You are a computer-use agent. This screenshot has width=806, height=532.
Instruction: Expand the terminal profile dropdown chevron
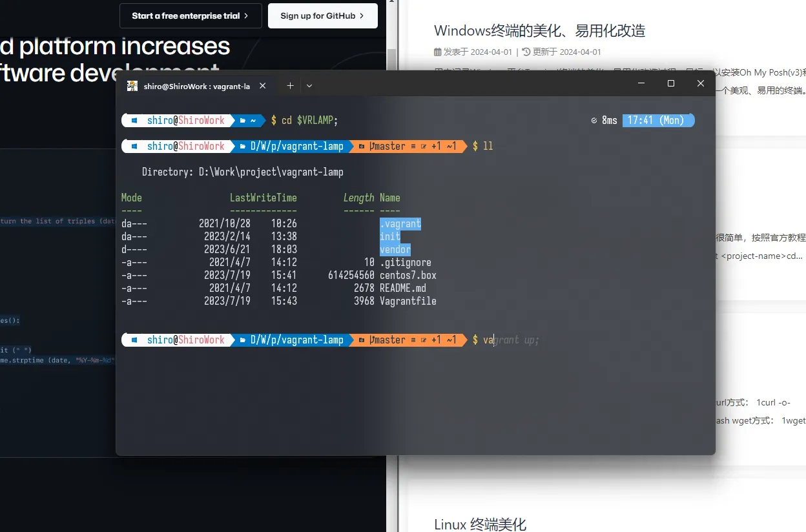pos(309,86)
